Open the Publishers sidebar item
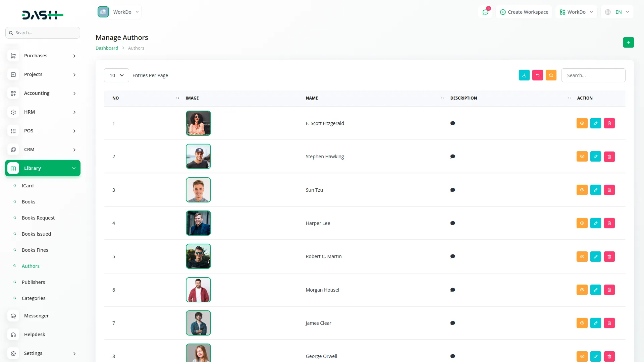 pyautogui.click(x=33, y=282)
